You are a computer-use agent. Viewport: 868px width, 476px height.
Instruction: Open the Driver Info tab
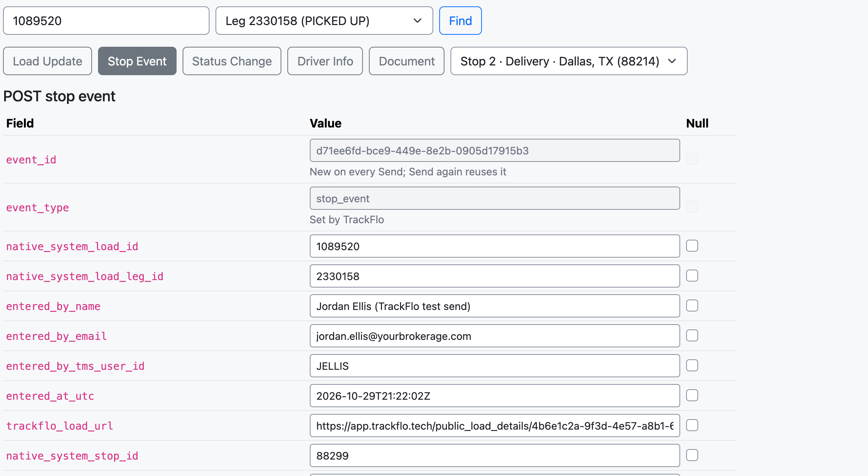[325, 61]
